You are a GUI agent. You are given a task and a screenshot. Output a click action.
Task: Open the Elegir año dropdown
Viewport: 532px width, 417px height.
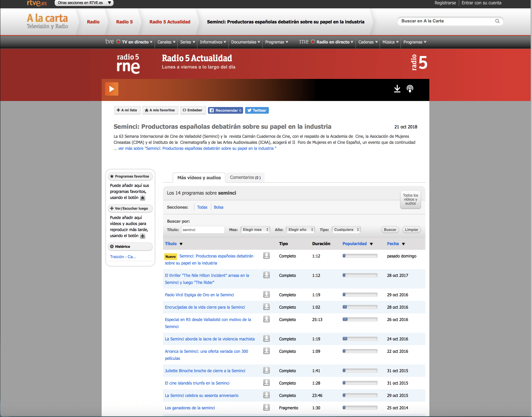coord(300,230)
